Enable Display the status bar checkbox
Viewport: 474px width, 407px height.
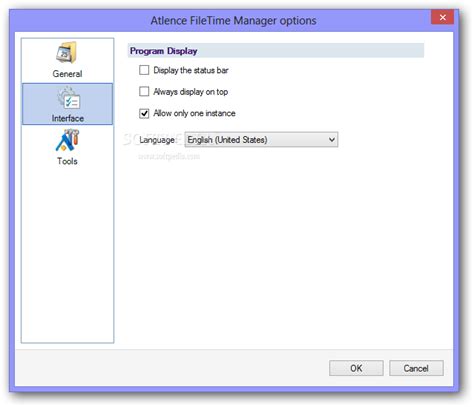(x=144, y=70)
